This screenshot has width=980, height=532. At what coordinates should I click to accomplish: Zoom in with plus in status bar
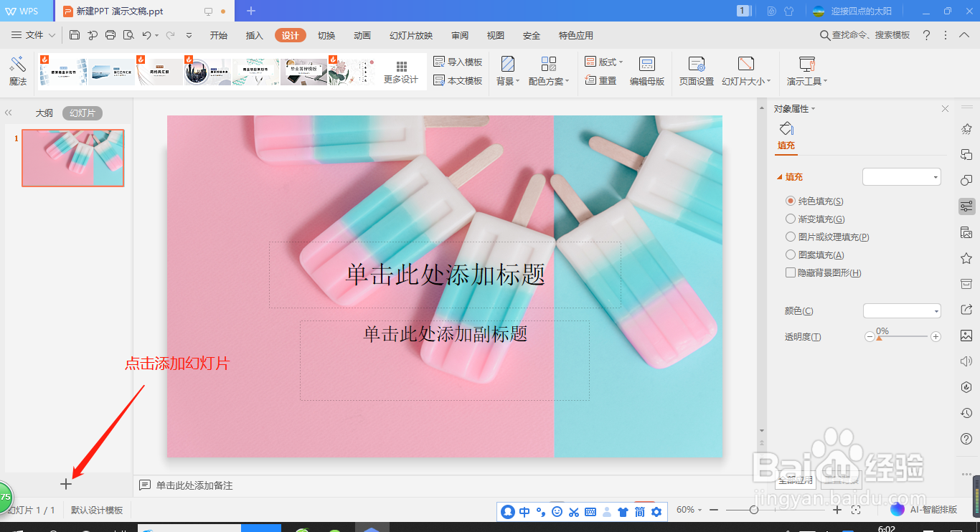click(x=837, y=510)
